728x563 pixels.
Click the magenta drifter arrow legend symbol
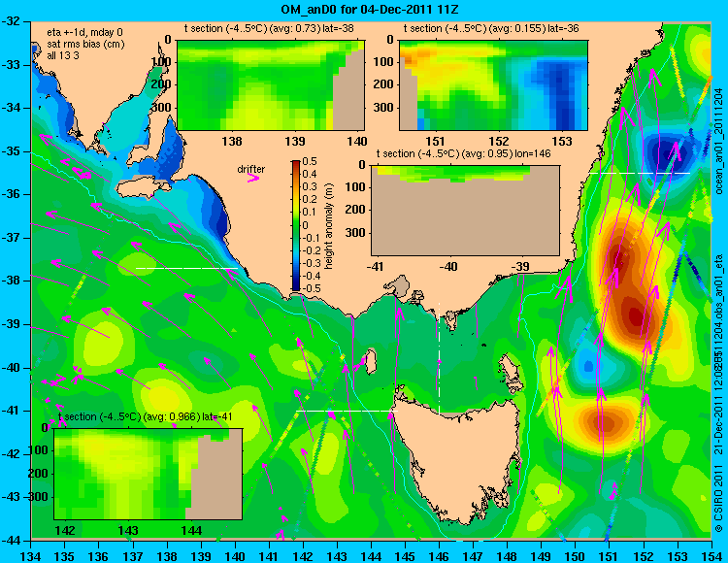pyautogui.click(x=253, y=178)
